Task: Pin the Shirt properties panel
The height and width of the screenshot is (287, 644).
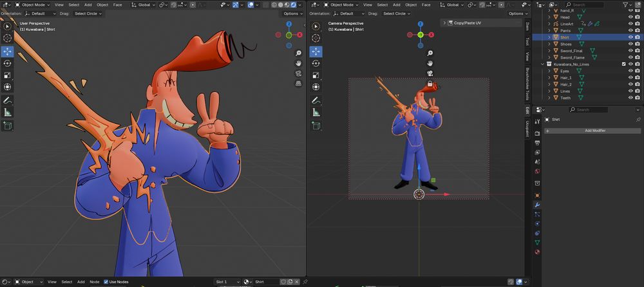Action: pos(638,120)
